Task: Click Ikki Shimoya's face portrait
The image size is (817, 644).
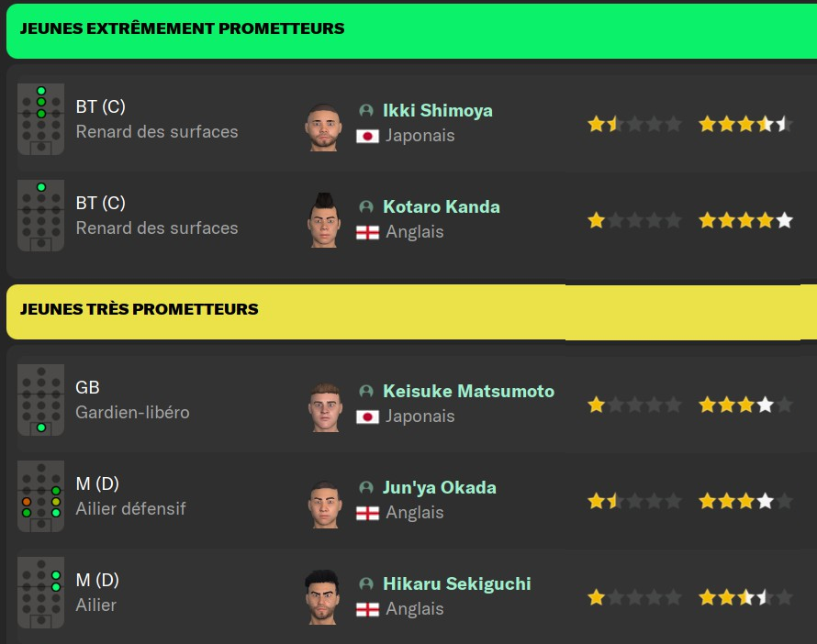Action: point(323,128)
